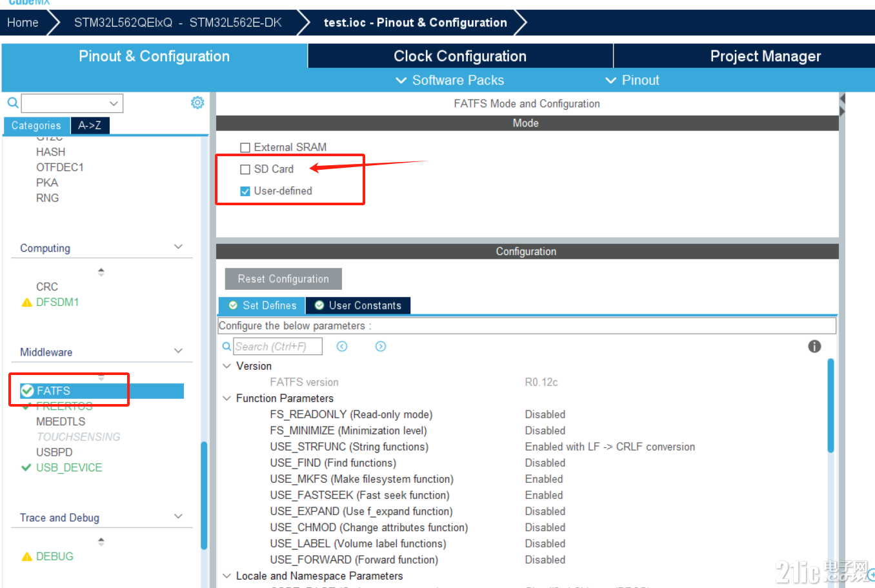The height and width of the screenshot is (588, 875).
Task: Click USE_STRFUNC Enabled with LF value
Action: [610, 447]
